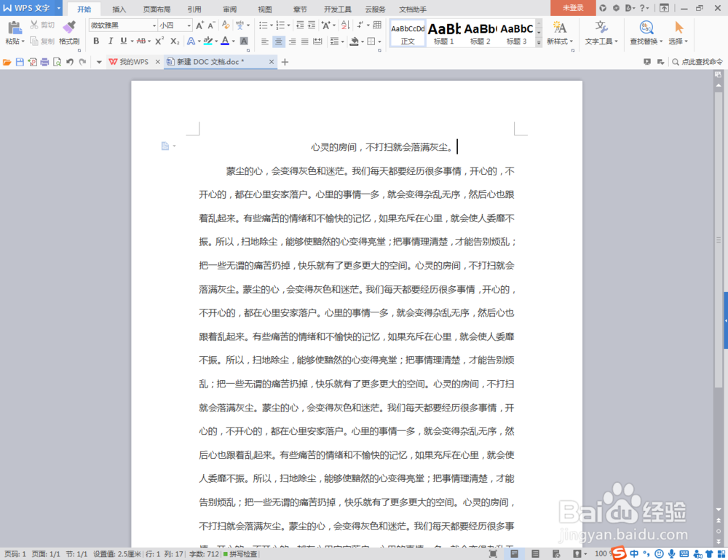Image resolution: width=728 pixels, height=560 pixels.
Task: Expand the Paste options arrow
Action: 23,42
